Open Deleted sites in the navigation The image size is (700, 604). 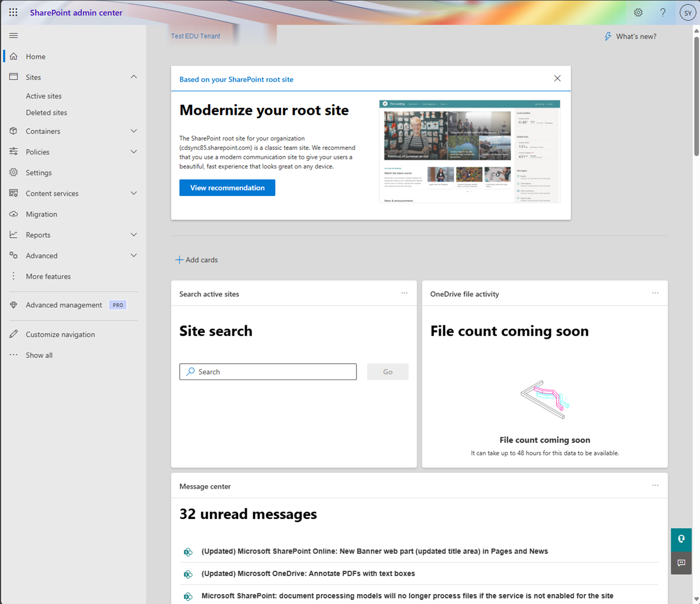(46, 113)
